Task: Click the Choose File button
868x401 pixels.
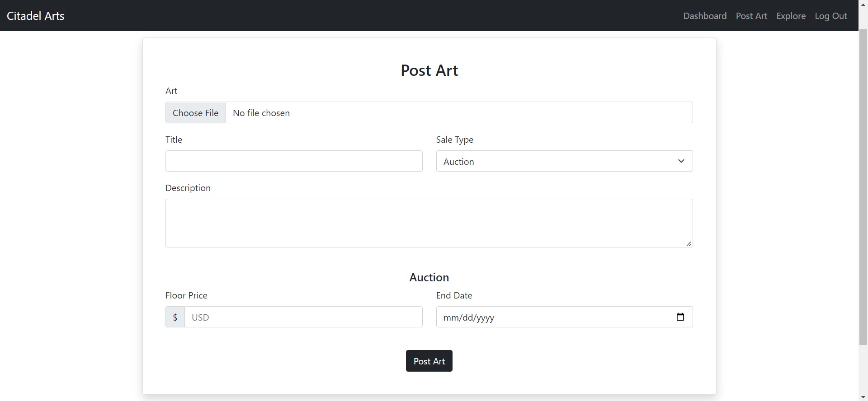Action: [x=195, y=113]
